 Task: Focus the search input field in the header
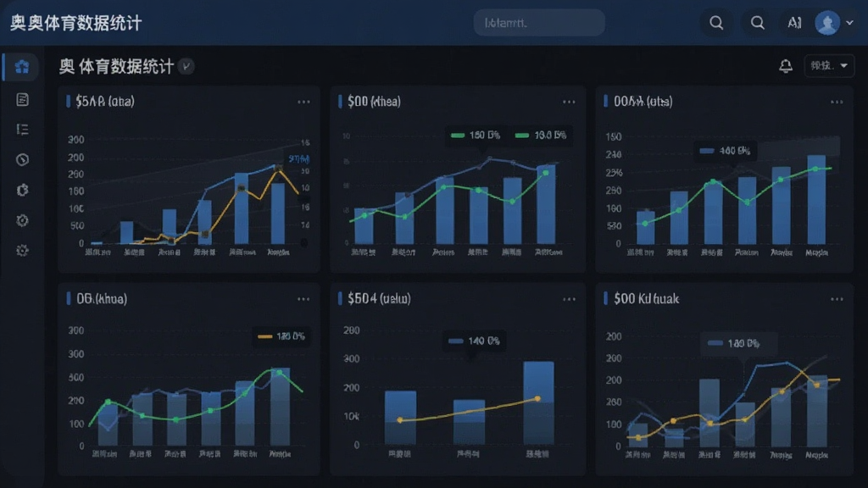[x=538, y=23]
